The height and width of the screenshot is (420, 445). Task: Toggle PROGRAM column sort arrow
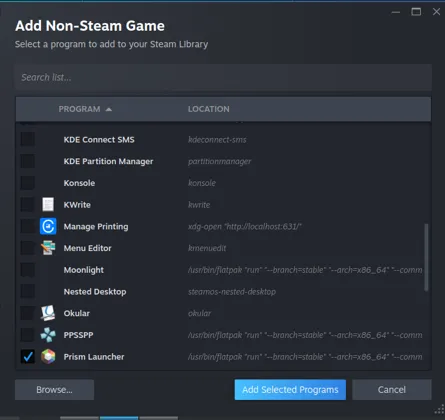tap(109, 109)
